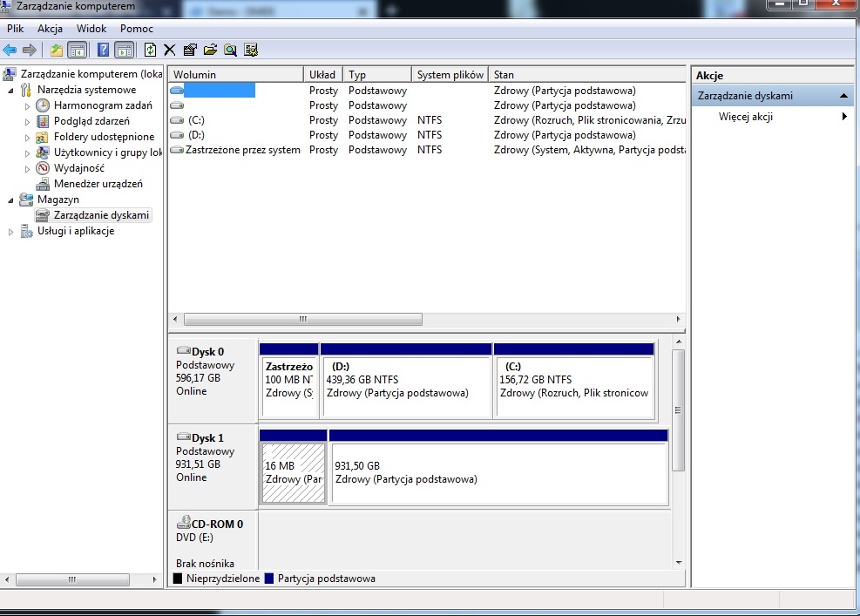
Task: Click the Wydajność performance icon
Action: 43,168
